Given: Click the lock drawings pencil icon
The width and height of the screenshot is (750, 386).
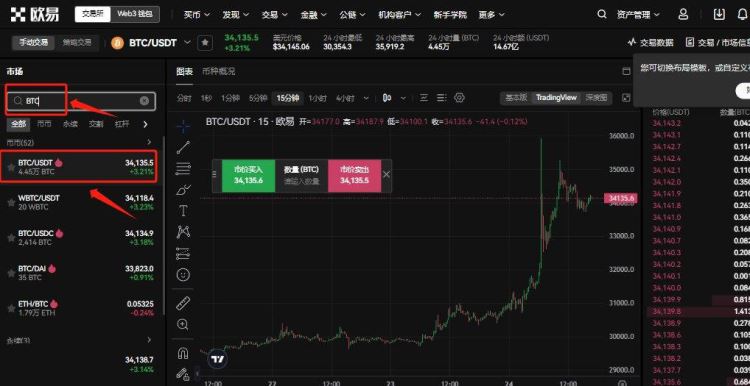Looking at the screenshot, I should tap(183, 374).
